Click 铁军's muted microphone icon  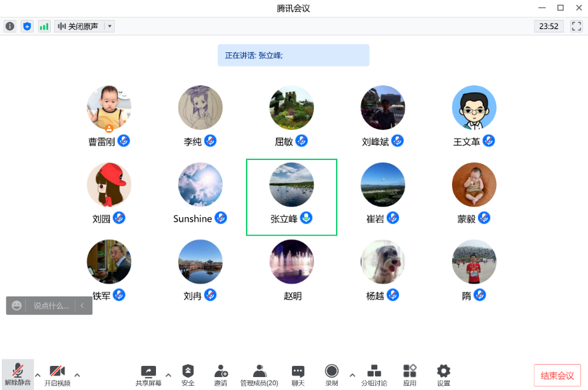tap(119, 295)
